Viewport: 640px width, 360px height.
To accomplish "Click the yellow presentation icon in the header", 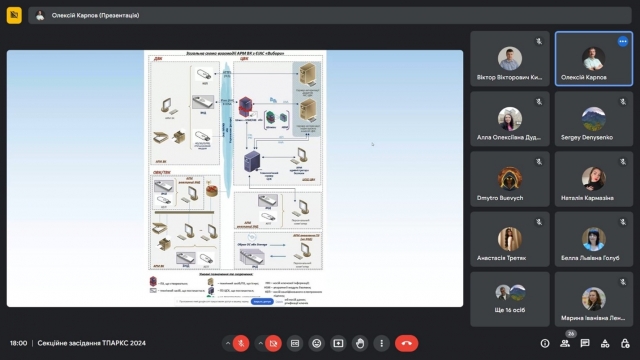I will point(14,16).
